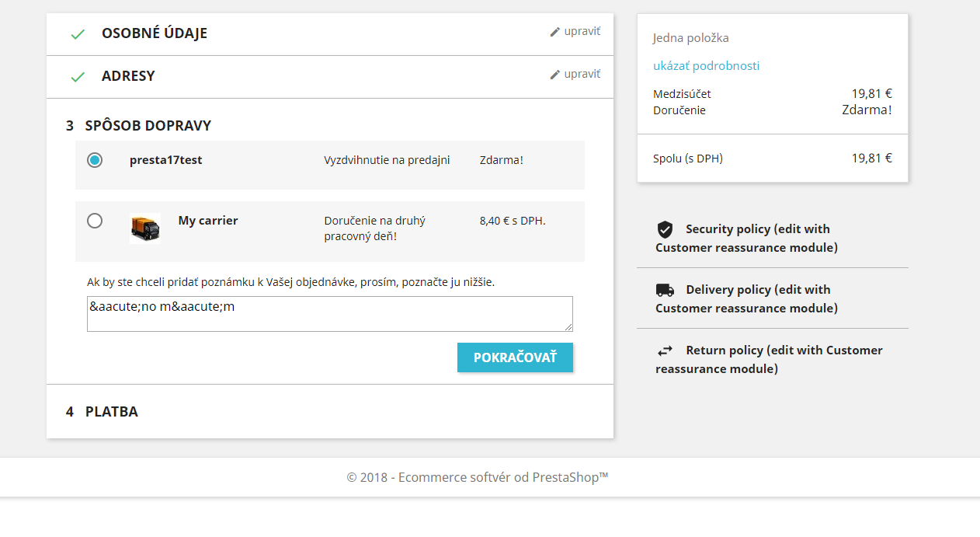The image size is (980, 537).
Task: Click the Return policy arrows icon
Action: click(x=665, y=350)
